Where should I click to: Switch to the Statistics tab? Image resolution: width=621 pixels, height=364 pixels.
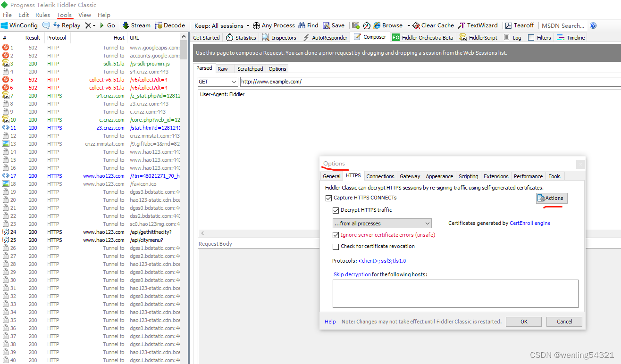point(241,38)
